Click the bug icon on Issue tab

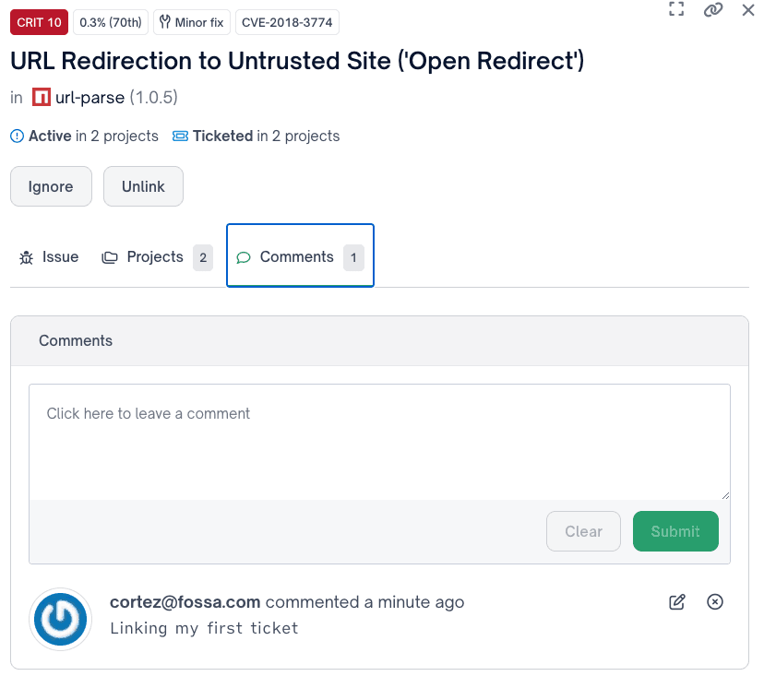tap(27, 257)
